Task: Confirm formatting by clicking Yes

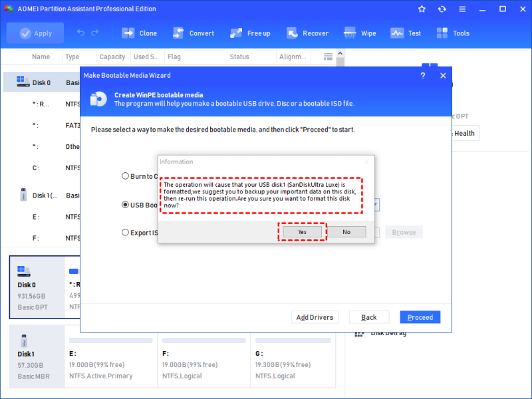Action: [302, 231]
